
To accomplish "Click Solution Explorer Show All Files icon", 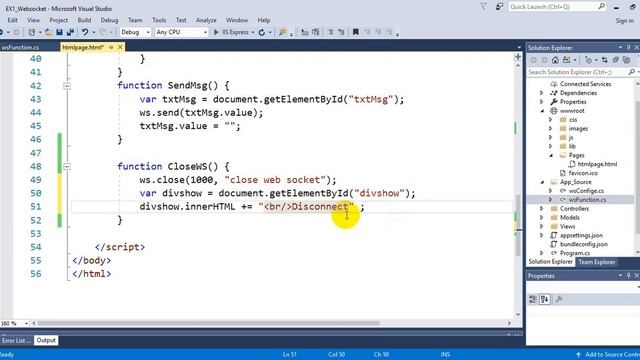I will (627, 60).
